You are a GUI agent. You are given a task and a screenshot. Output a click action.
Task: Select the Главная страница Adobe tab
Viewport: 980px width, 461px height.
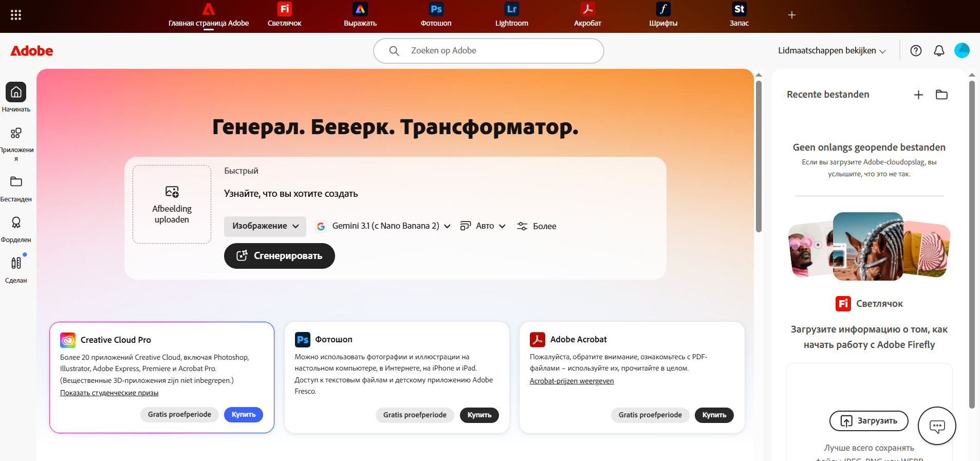pos(209,15)
